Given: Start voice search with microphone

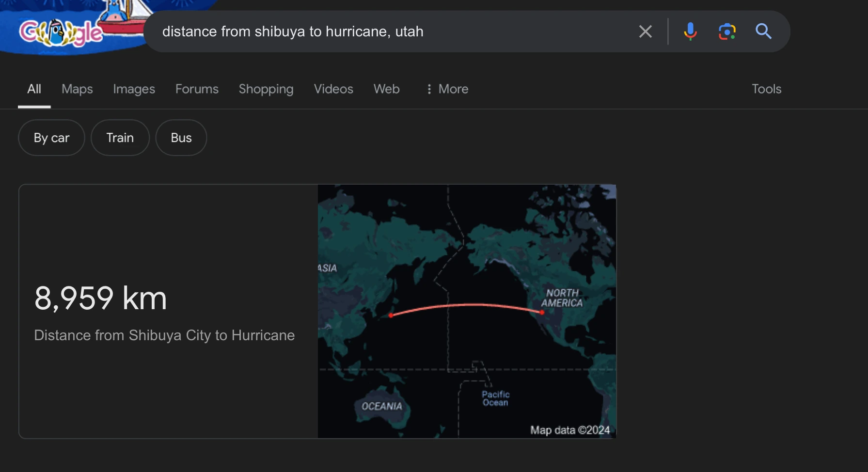Looking at the screenshot, I should [690, 31].
